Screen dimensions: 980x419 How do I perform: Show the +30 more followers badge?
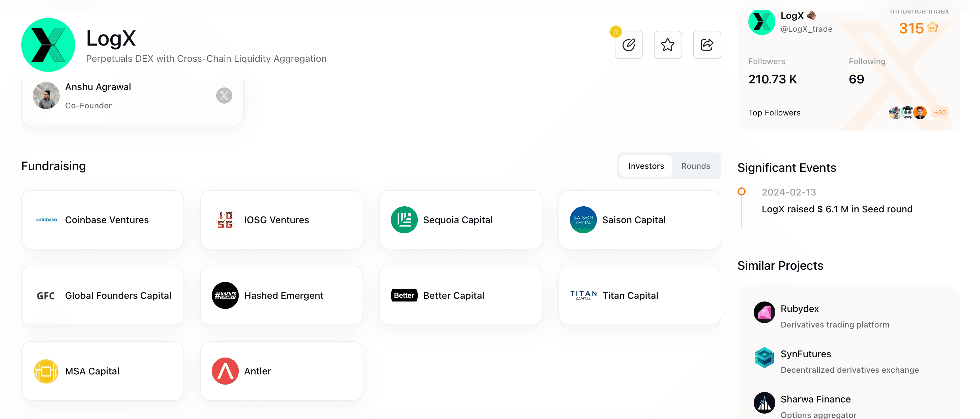(940, 112)
